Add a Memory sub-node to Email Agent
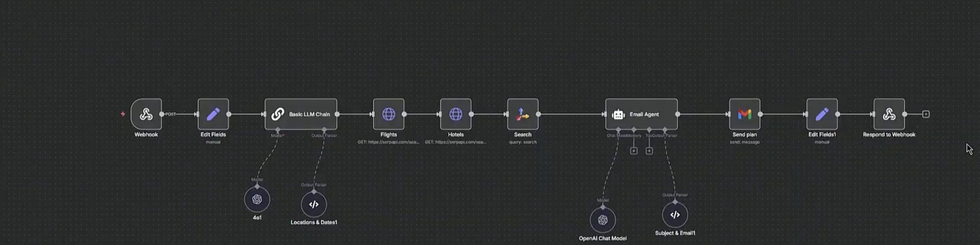Screen dimensions: 980x245 634,151
